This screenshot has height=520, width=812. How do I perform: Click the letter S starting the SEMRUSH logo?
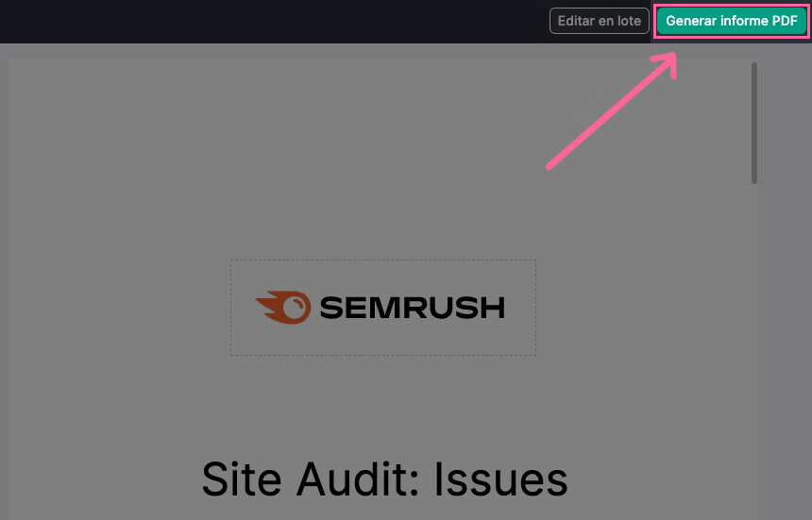tap(332, 308)
